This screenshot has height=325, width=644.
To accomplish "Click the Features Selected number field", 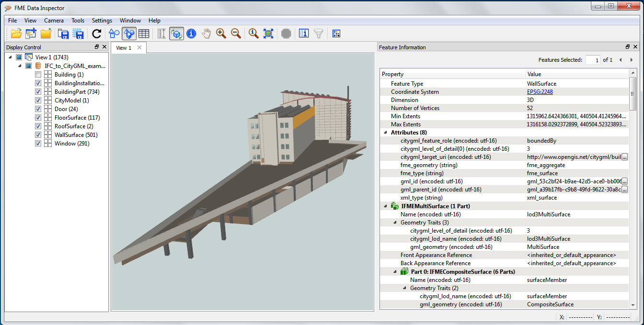I will (x=593, y=60).
